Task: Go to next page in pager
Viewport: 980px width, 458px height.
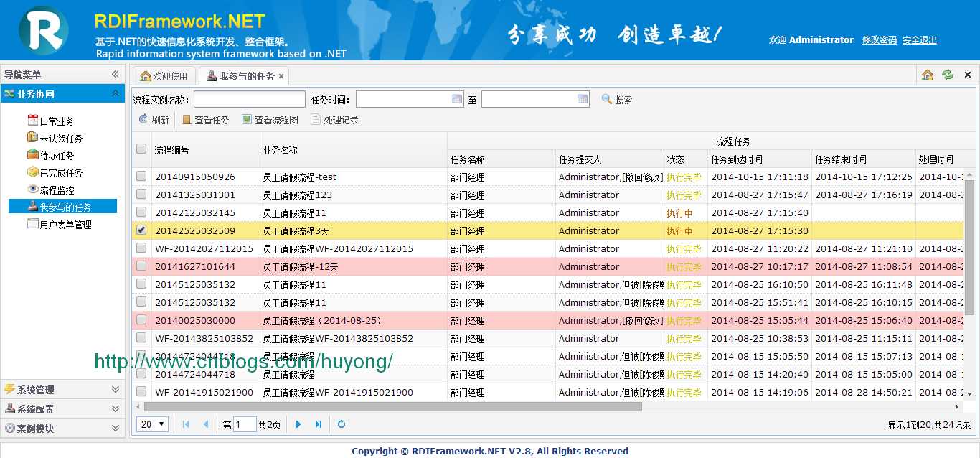Action: click(298, 424)
